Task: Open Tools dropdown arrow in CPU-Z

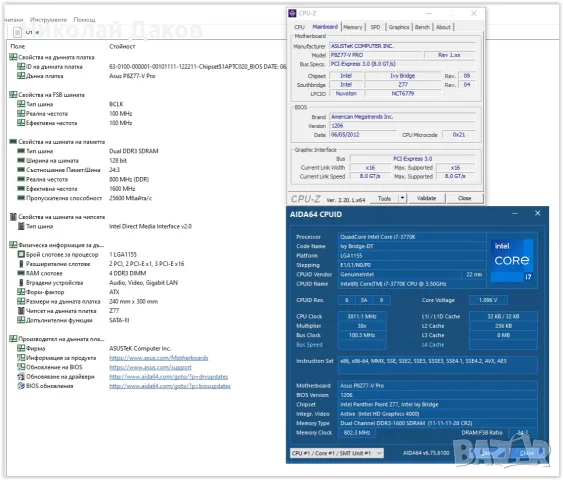Action: [x=403, y=199]
